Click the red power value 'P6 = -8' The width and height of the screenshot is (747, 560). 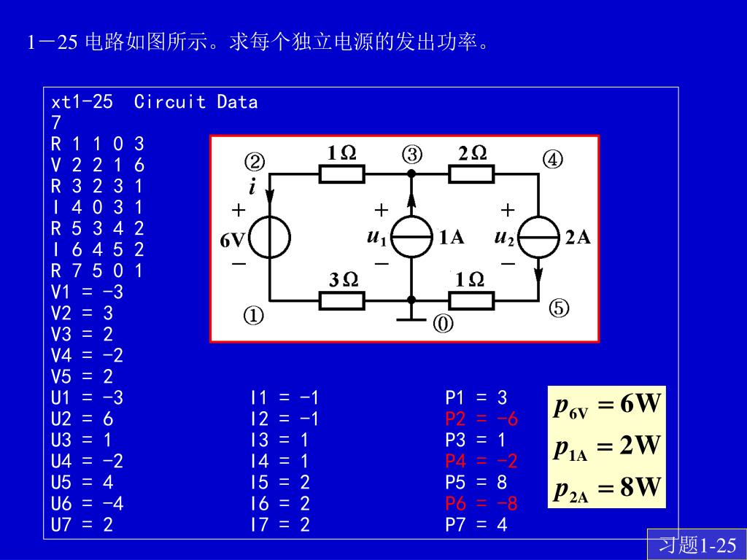click(x=481, y=503)
